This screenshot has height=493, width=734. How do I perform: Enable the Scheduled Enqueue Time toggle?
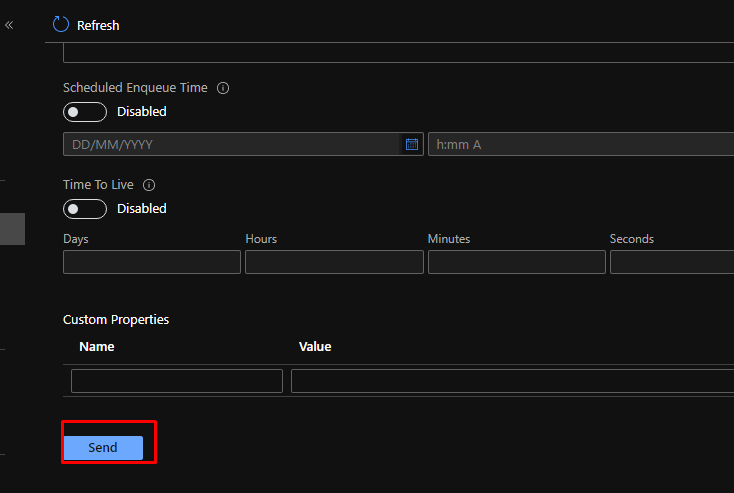pos(85,112)
